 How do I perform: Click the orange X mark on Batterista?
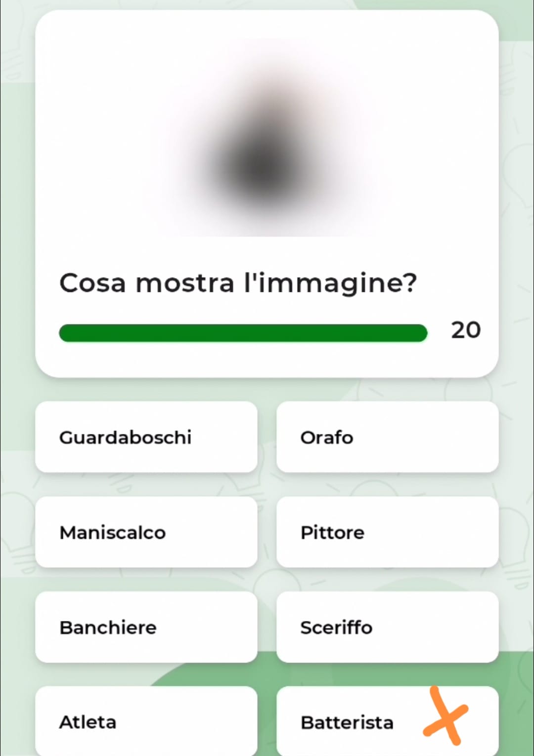tap(445, 716)
